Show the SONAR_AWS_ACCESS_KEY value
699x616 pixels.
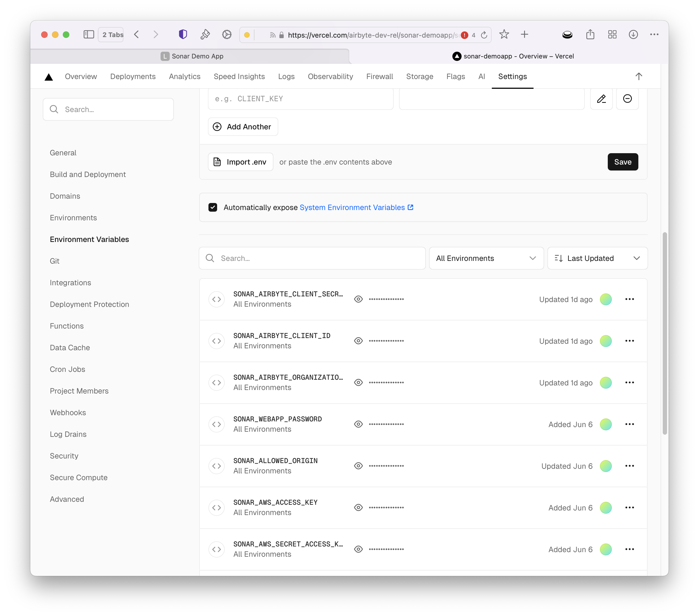(358, 508)
